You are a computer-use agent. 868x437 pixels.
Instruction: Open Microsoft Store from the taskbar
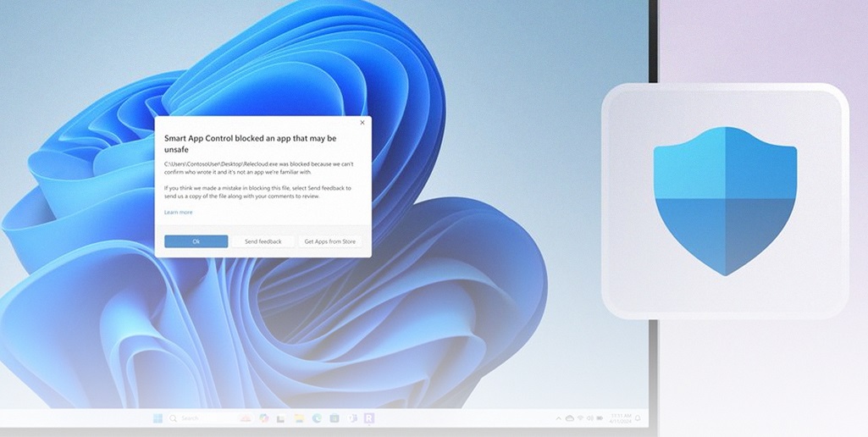pyautogui.click(x=334, y=418)
